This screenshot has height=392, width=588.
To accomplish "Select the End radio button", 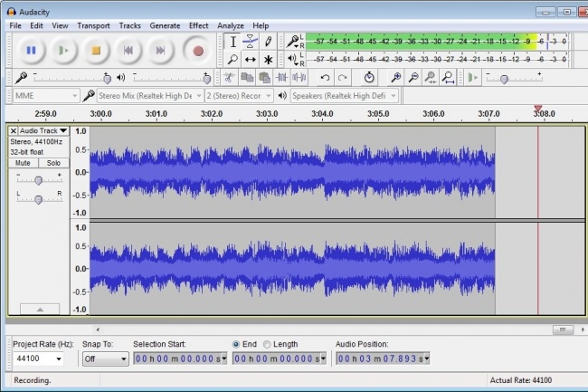I will 236,344.
